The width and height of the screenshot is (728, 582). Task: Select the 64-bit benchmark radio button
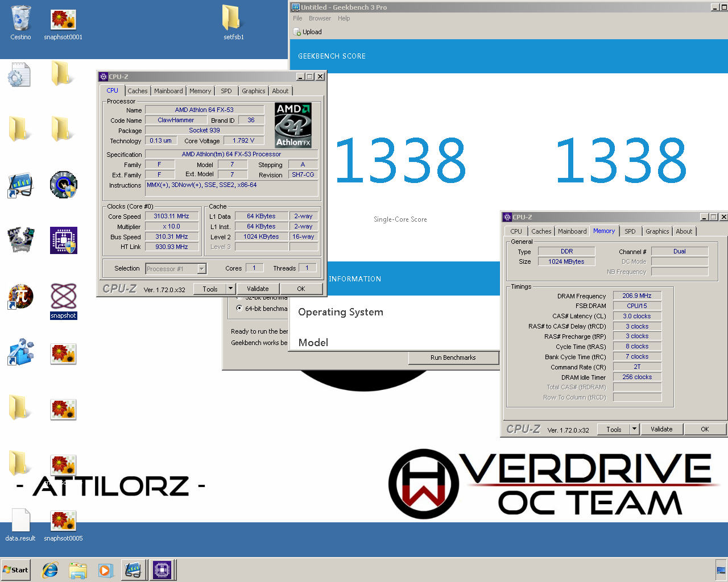point(239,308)
